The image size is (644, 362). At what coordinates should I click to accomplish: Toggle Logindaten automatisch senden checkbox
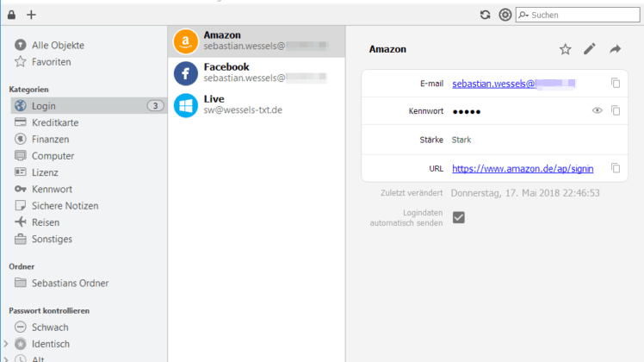click(459, 217)
